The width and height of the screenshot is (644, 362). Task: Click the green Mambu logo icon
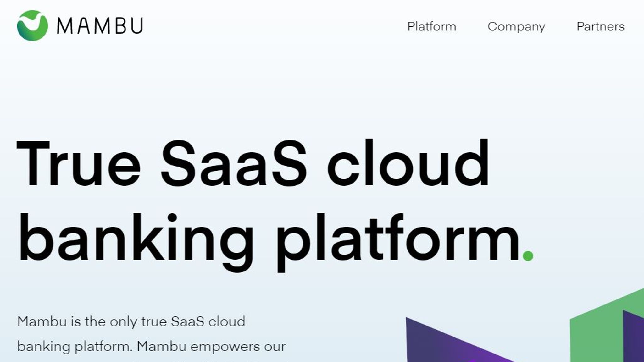(x=32, y=25)
